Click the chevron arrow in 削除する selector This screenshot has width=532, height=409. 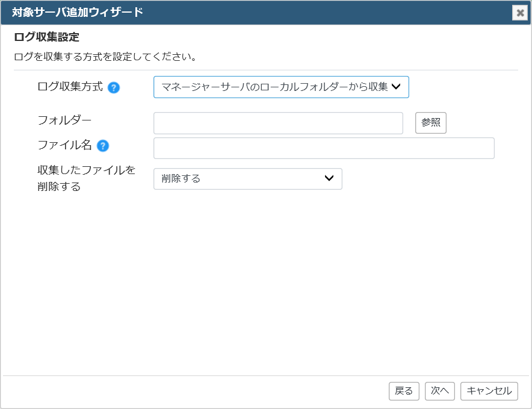(329, 178)
